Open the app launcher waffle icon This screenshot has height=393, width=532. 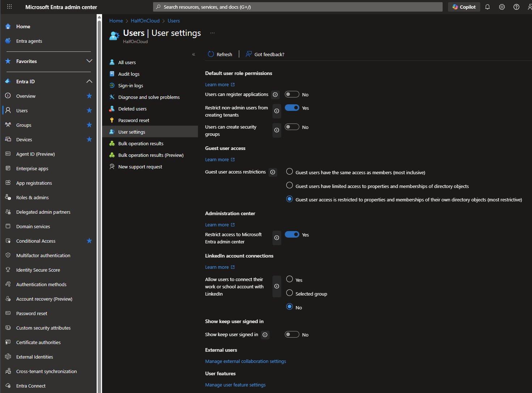coord(9,7)
